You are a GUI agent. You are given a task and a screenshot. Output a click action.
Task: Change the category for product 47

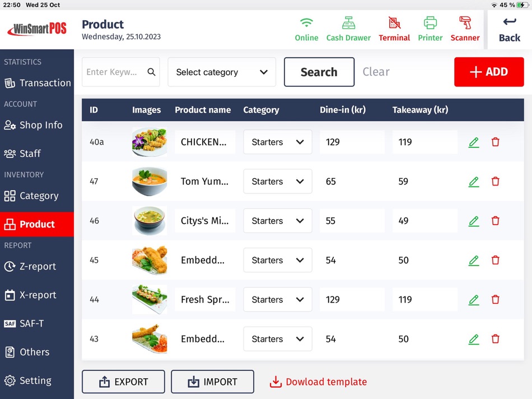click(x=277, y=181)
